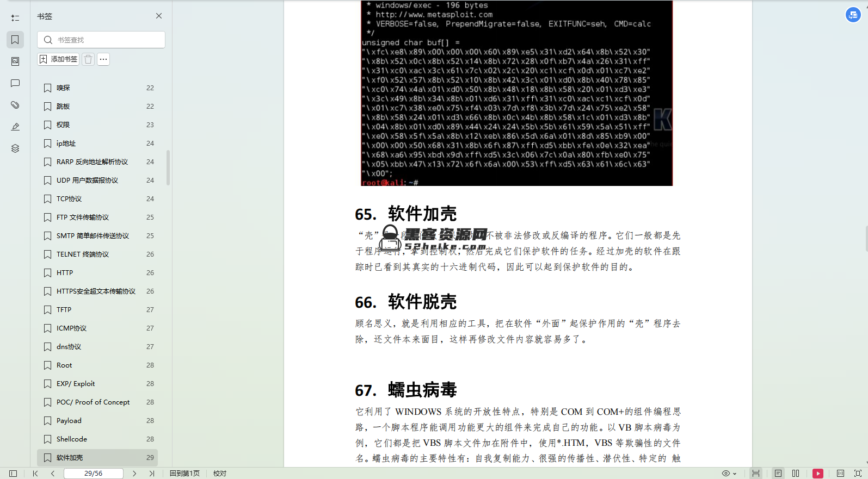Image resolution: width=868 pixels, height=479 pixels.
Task: Open the layers panel icon
Action: coord(15,148)
